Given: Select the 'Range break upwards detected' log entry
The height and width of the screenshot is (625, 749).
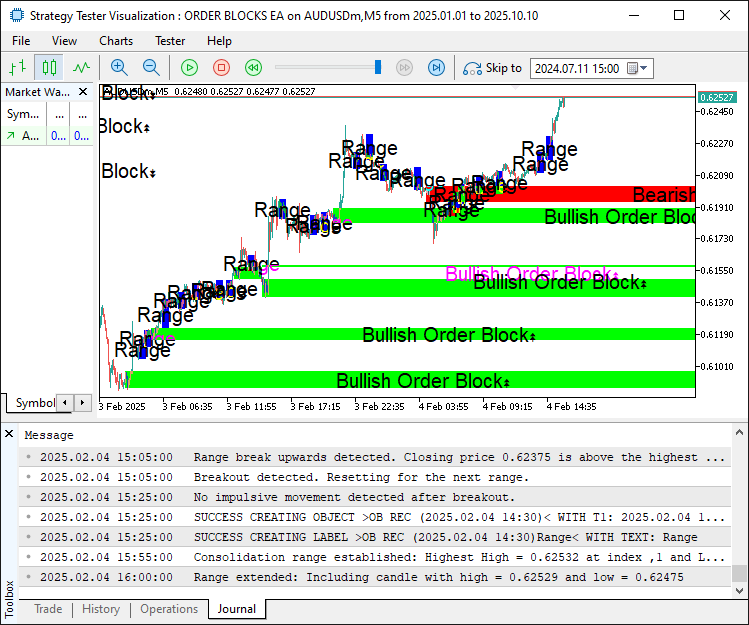Looking at the screenshot, I should click(459, 457).
